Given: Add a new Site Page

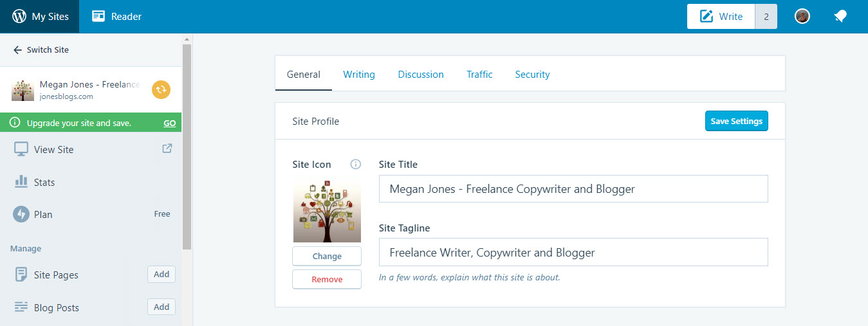Looking at the screenshot, I should click(x=162, y=275).
